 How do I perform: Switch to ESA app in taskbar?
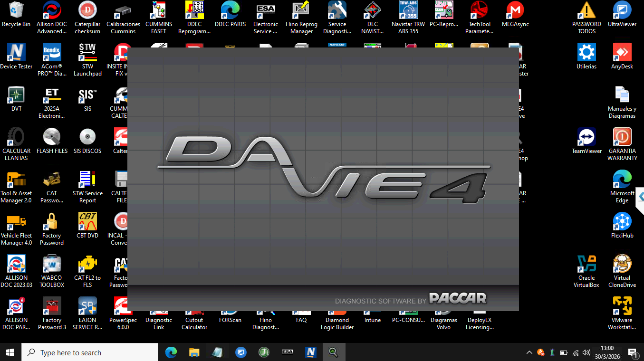click(288, 352)
